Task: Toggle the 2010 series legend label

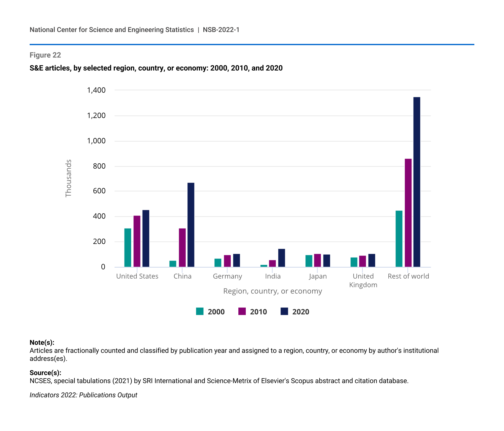Action: click(x=258, y=312)
